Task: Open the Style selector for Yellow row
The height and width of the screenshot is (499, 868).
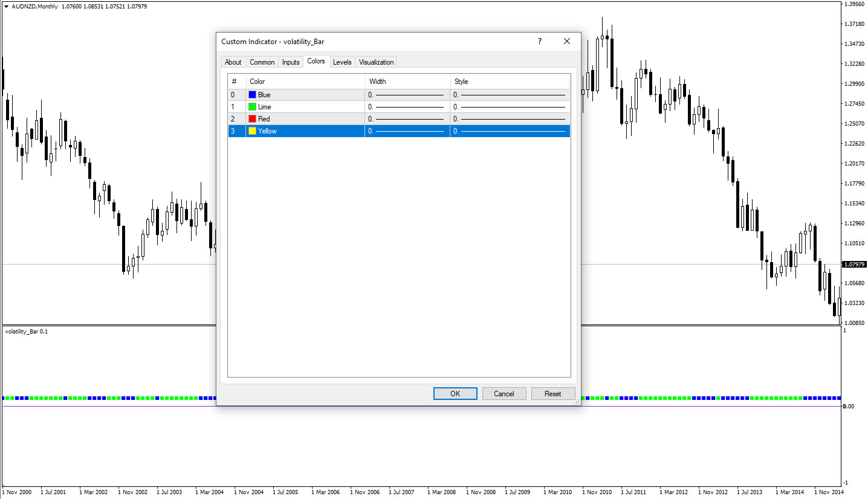Action: 510,131
